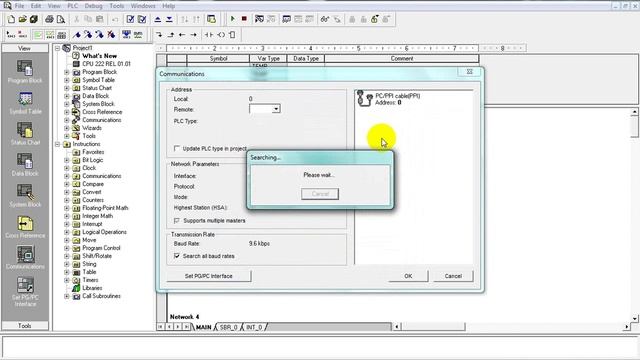
Task: Toggle Supports multiple masters checkbox
Action: tap(177, 220)
